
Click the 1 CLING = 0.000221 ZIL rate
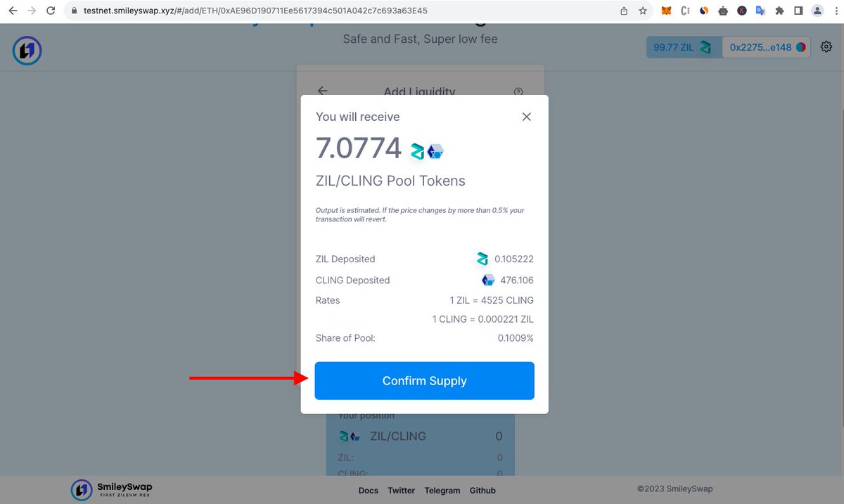482,319
